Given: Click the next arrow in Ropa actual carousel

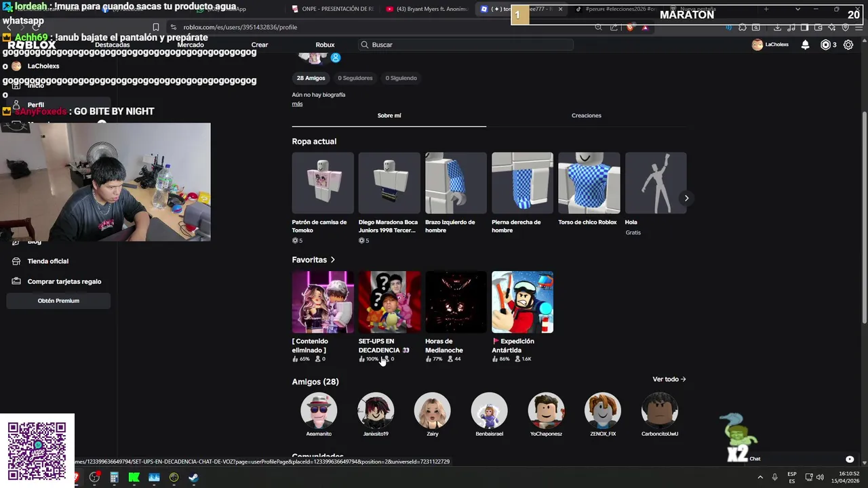Looking at the screenshot, I should click(686, 198).
